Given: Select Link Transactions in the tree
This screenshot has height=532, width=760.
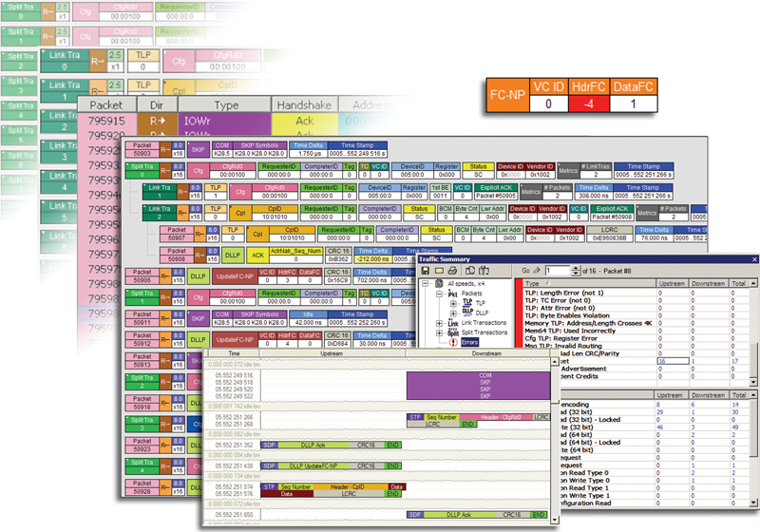Looking at the screenshot, I should pos(484,323).
